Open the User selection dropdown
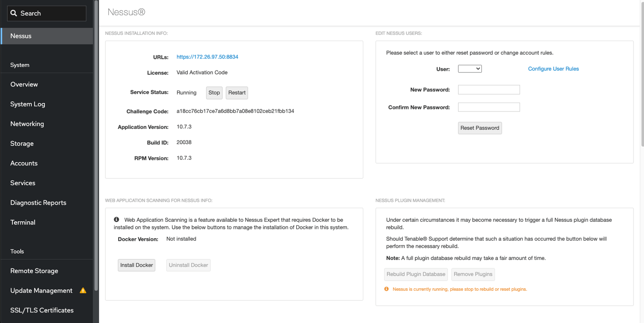 tap(470, 68)
